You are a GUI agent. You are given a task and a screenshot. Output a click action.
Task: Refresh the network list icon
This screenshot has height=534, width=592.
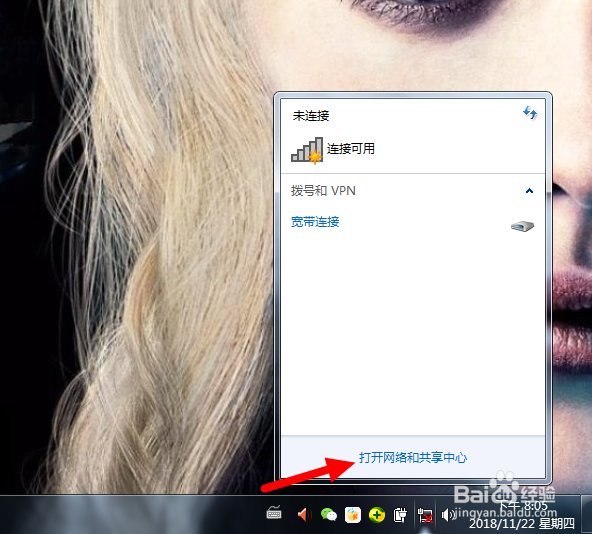(x=530, y=113)
